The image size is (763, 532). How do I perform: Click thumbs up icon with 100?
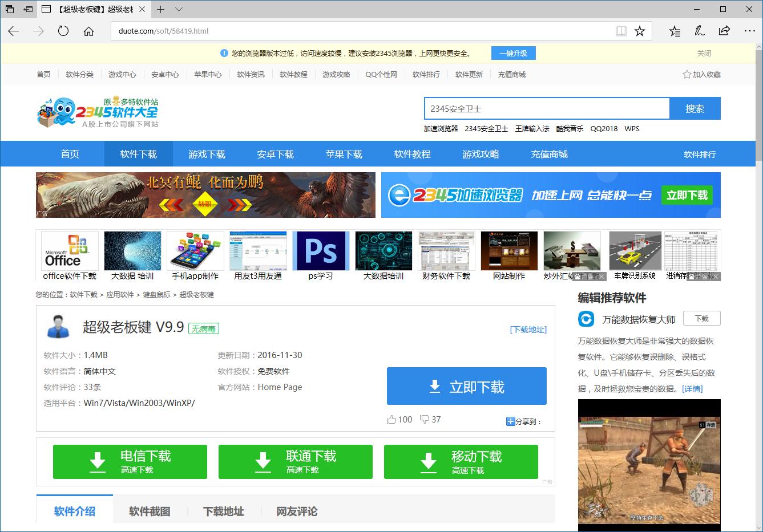(391, 420)
